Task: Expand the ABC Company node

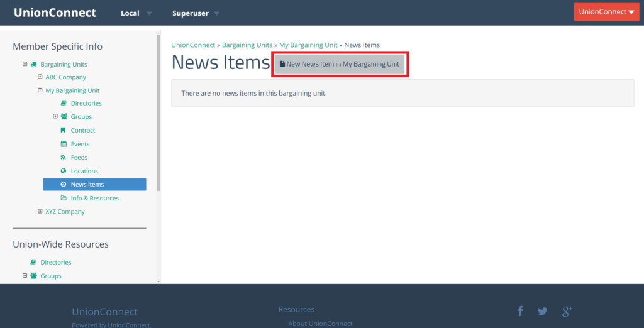Action: tap(40, 77)
